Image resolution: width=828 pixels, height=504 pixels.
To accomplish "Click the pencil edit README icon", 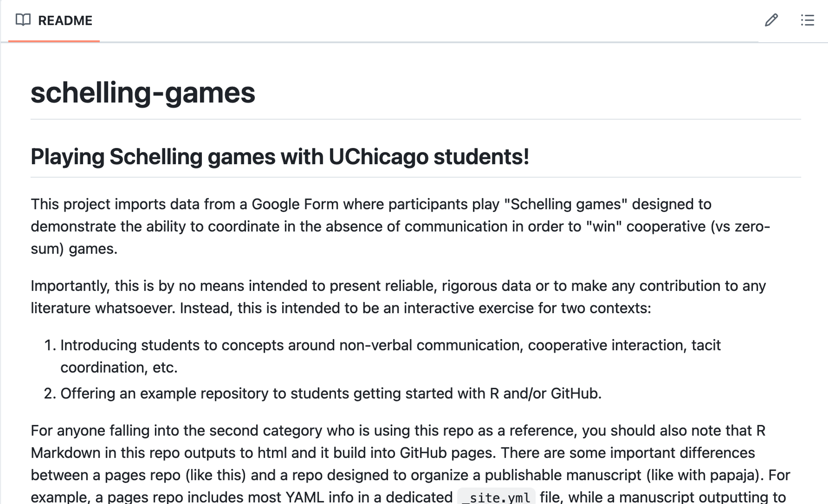I will pyautogui.click(x=771, y=20).
